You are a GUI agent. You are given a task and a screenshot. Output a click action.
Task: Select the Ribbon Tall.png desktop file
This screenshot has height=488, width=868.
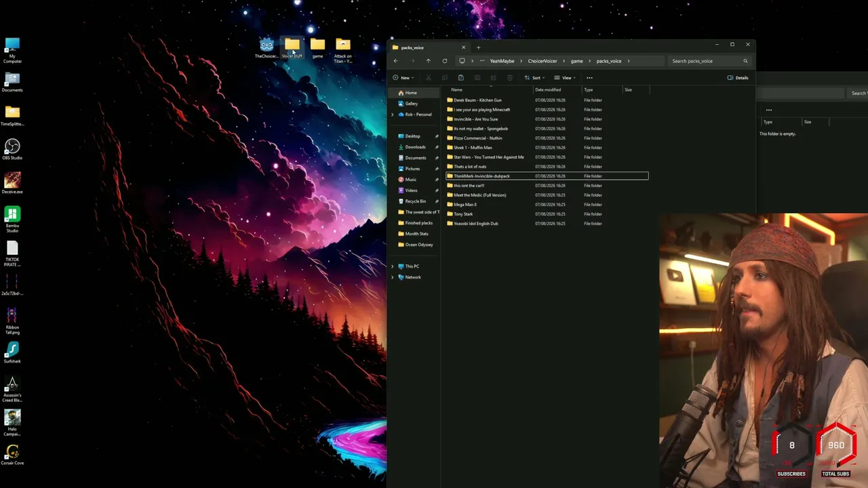point(12,321)
